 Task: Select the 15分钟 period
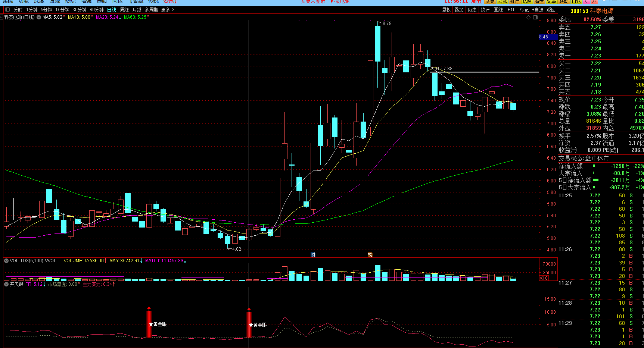coord(62,10)
